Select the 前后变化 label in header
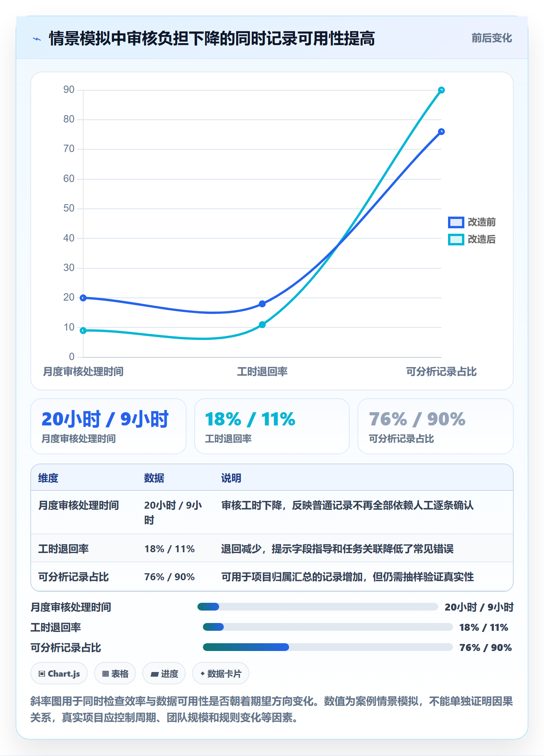The width and height of the screenshot is (544, 756). tap(492, 38)
